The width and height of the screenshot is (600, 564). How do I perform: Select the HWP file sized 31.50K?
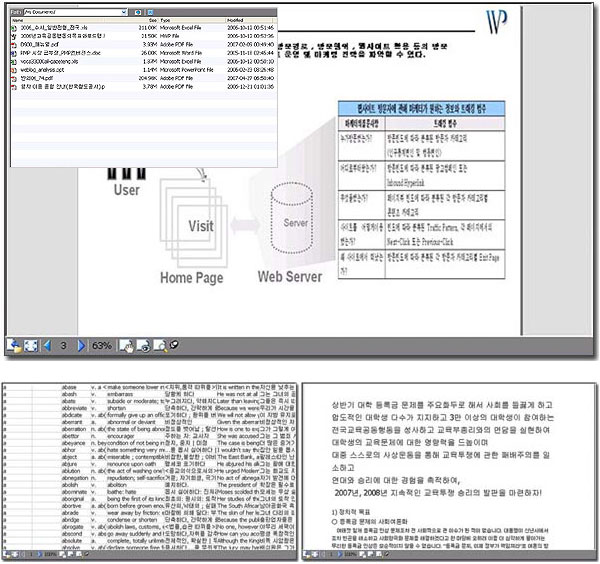click(x=143, y=36)
